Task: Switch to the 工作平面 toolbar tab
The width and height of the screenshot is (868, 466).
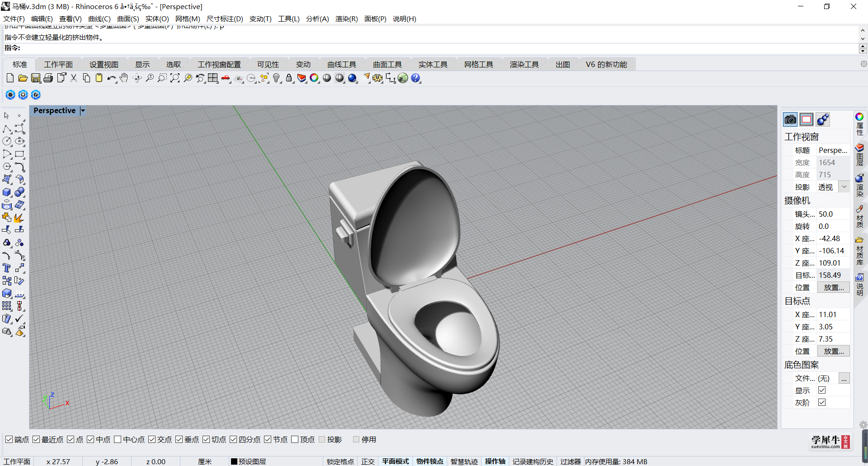Action: [58, 64]
